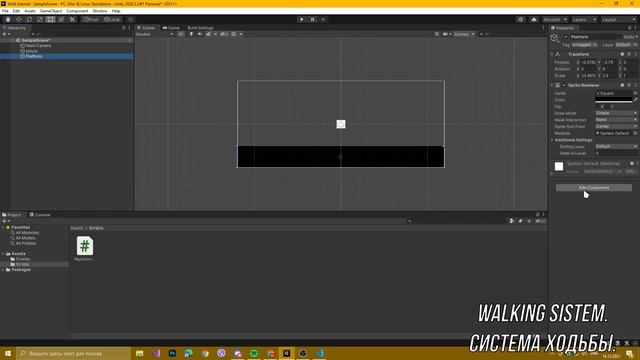Open the Account dropdown

click(555, 20)
